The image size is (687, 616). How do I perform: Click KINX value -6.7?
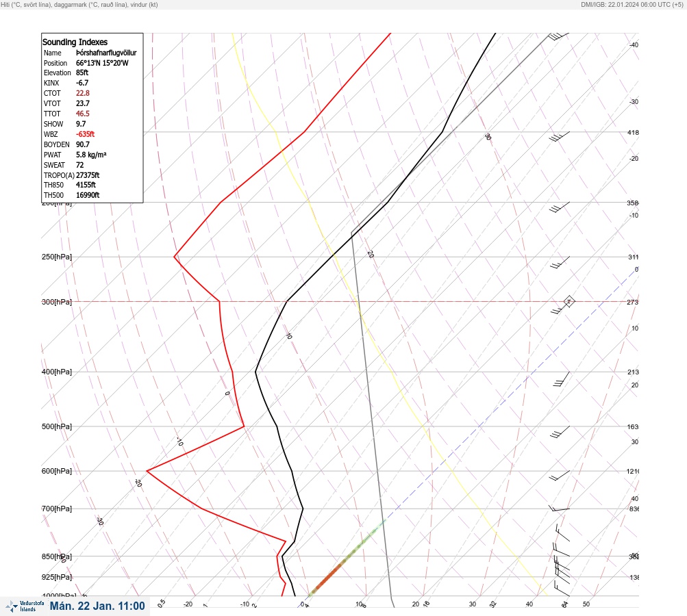(x=82, y=83)
